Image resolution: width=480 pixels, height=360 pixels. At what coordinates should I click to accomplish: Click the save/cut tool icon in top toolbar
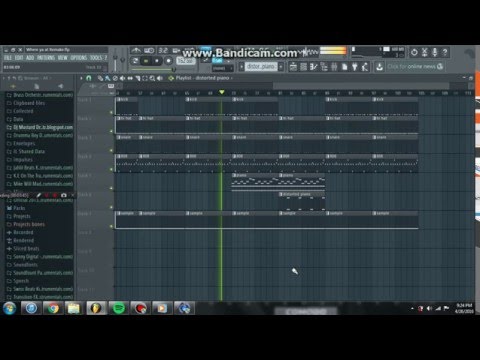[x=424, y=52]
